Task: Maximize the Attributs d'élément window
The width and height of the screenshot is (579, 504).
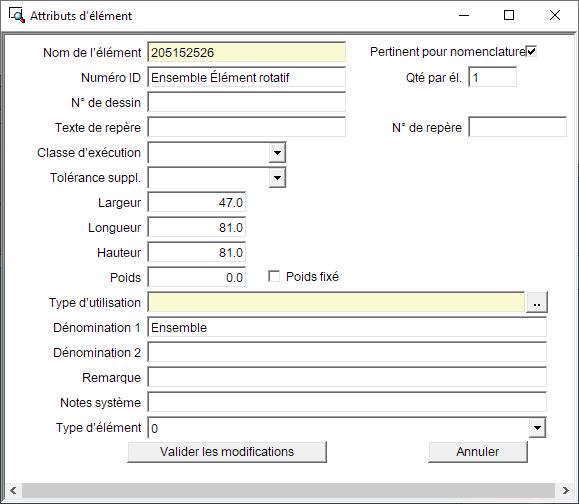Action: click(x=509, y=15)
